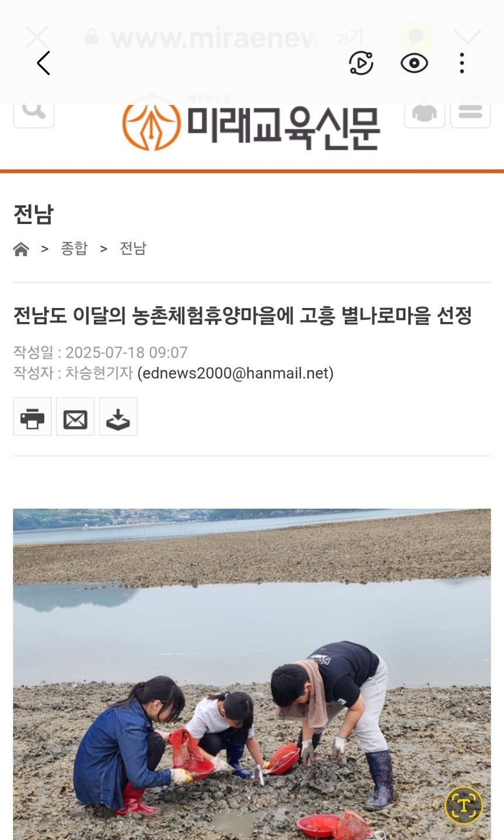Expand the hamburger site menu

(x=470, y=112)
